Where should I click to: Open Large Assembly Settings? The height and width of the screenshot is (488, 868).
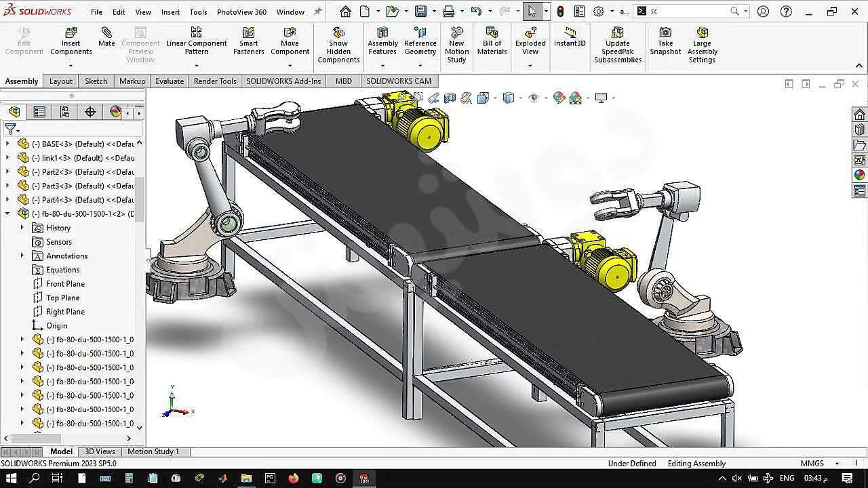(x=703, y=45)
